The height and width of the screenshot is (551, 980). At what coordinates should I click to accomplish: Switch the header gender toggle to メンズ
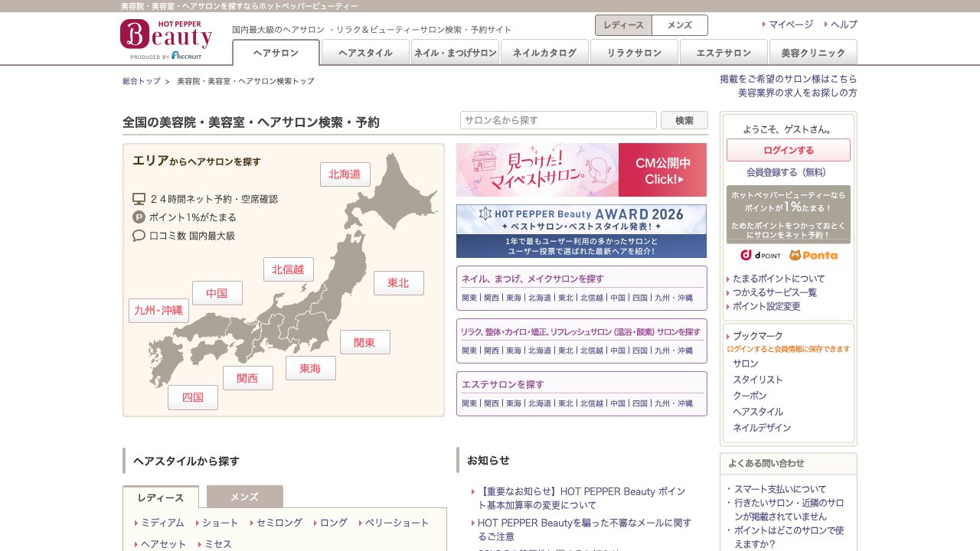679,25
